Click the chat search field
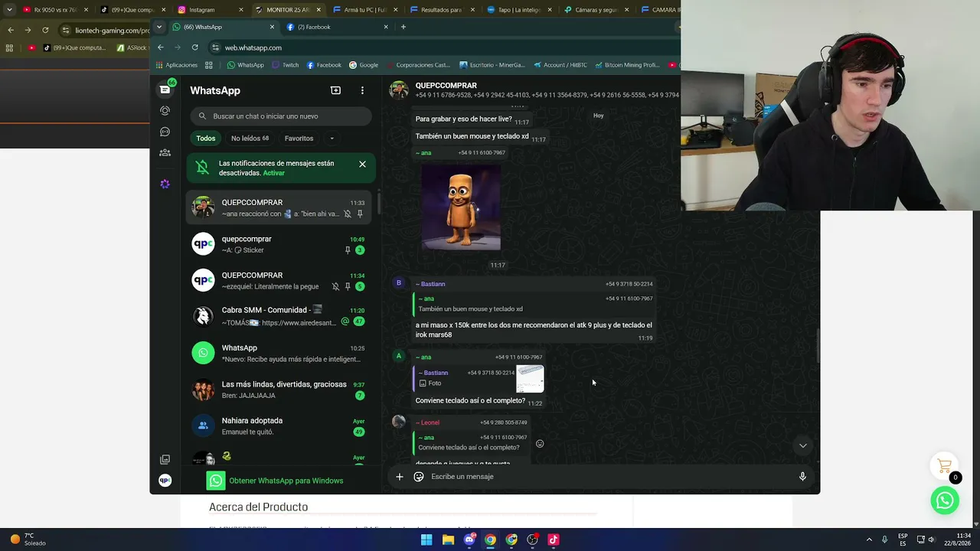This screenshot has width=980, height=551. (x=281, y=116)
